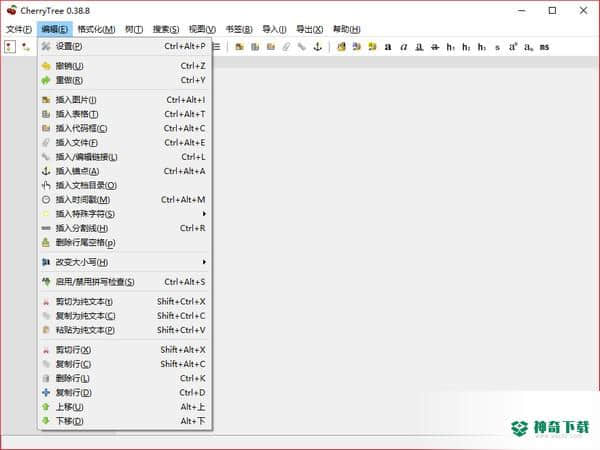Toggle italic with the slanted 'a' toolbar icon

pyautogui.click(x=403, y=47)
